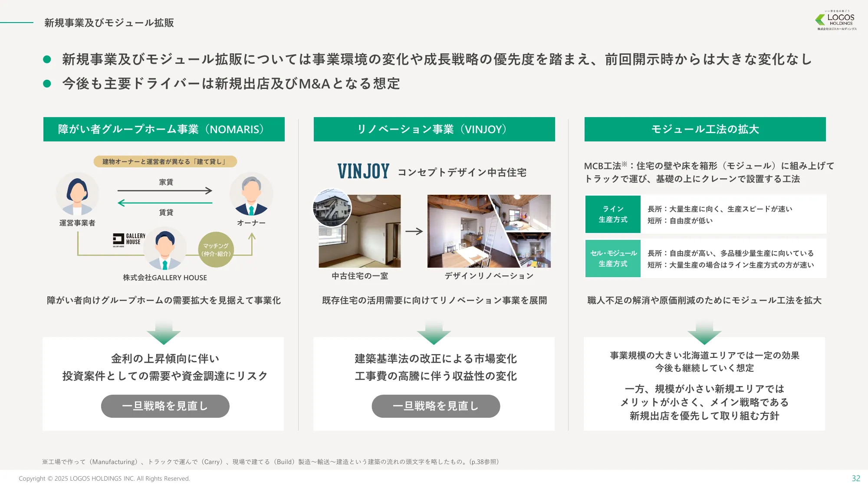Toggle the ライン生産方式 option
Viewport: 868px width, 488px height.
(x=613, y=213)
